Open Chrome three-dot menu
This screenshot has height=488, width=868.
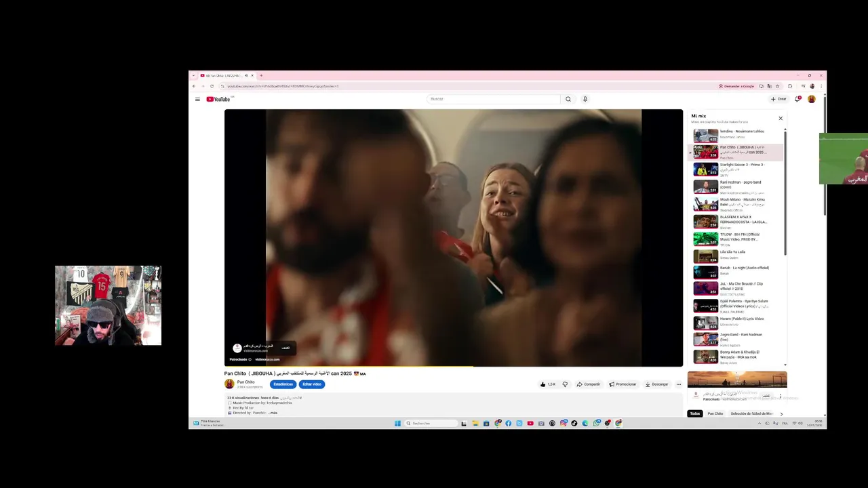coord(821,86)
